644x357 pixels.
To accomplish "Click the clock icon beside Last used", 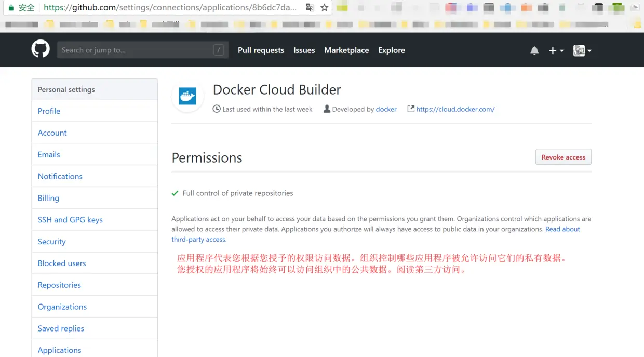I will tap(217, 109).
